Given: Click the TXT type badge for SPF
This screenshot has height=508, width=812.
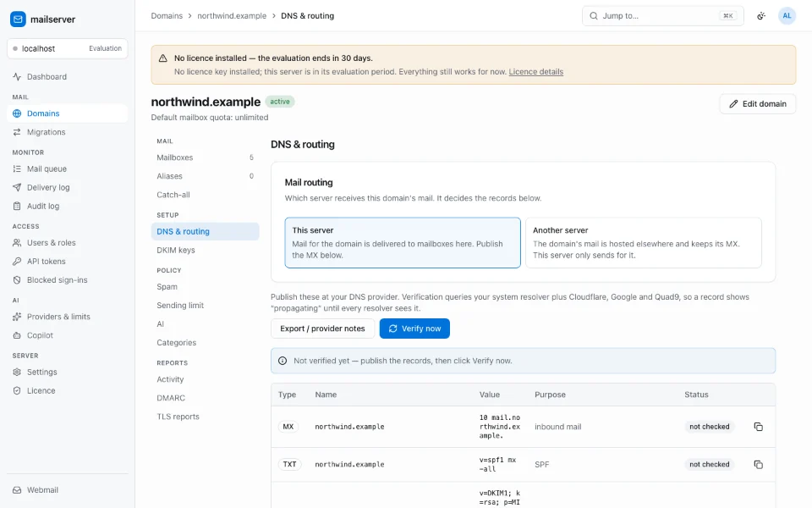Looking at the screenshot, I should pos(289,465).
